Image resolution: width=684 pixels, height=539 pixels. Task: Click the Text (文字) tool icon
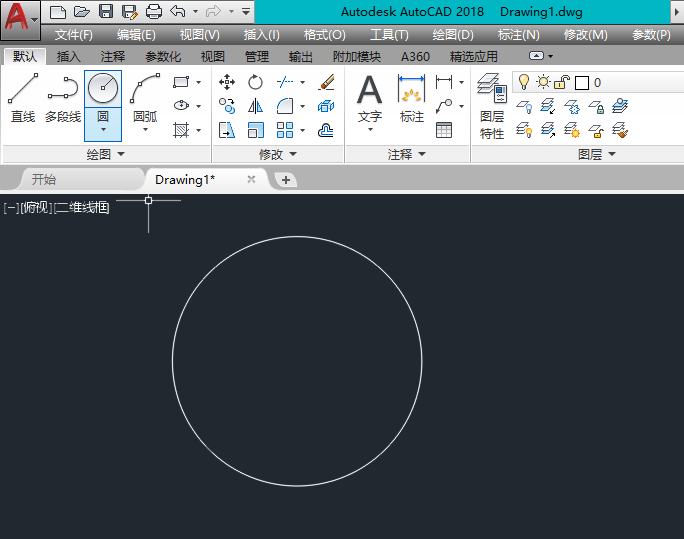[369, 90]
